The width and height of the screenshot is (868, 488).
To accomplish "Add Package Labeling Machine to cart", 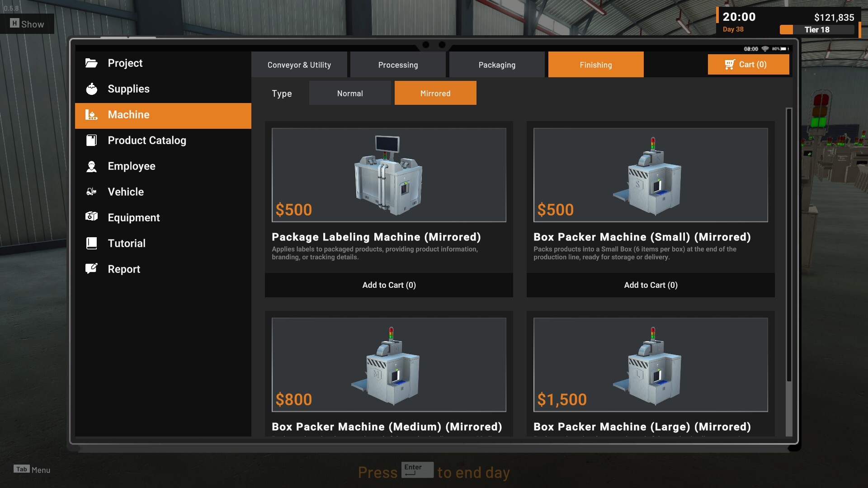I will point(389,285).
